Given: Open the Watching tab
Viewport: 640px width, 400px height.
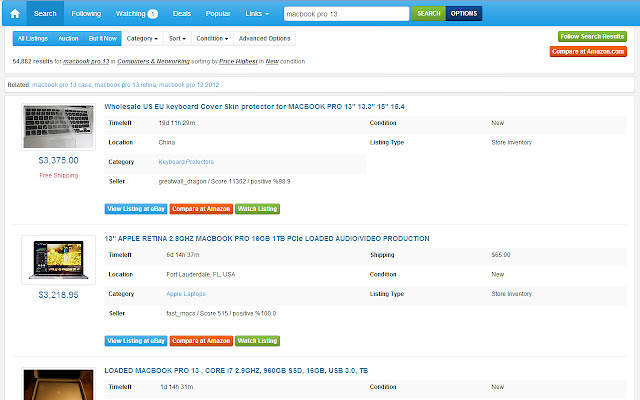Looking at the screenshot, I should click(136, 13).
